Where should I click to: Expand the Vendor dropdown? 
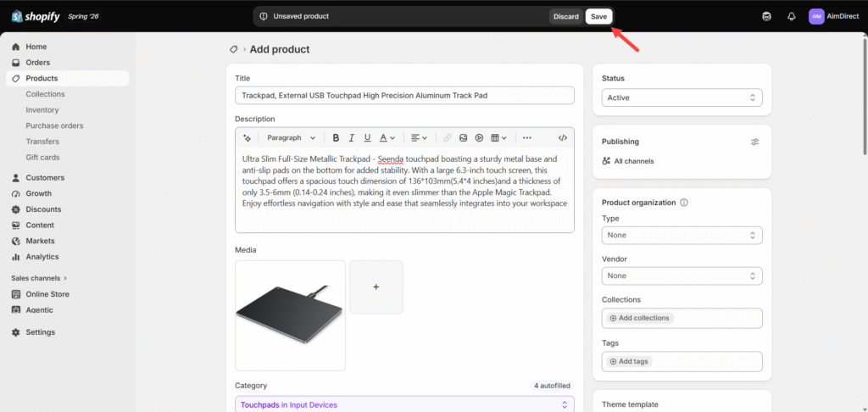[x=682, y=276]
